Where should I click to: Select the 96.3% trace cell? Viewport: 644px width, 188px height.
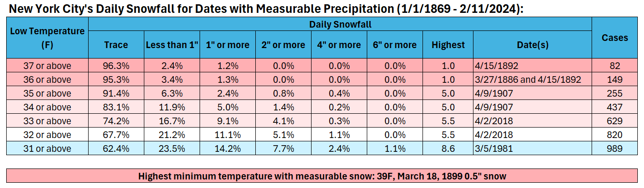(116, 66)
